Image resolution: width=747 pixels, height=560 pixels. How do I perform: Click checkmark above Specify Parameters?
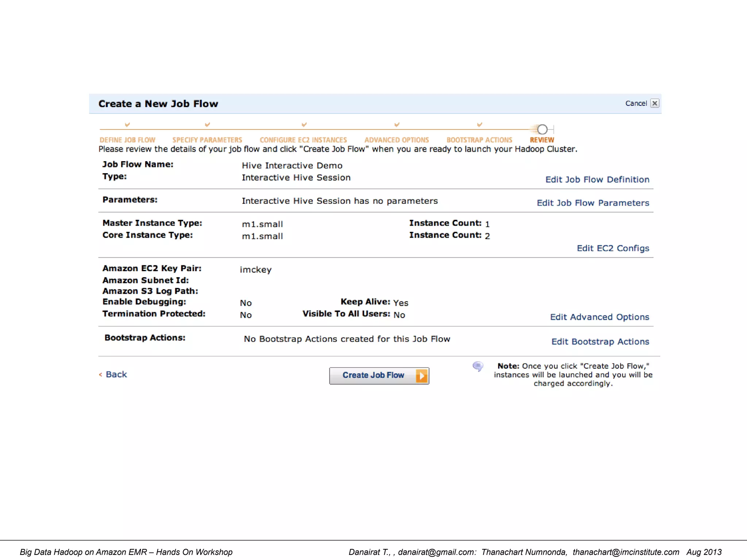pos(207,125)
